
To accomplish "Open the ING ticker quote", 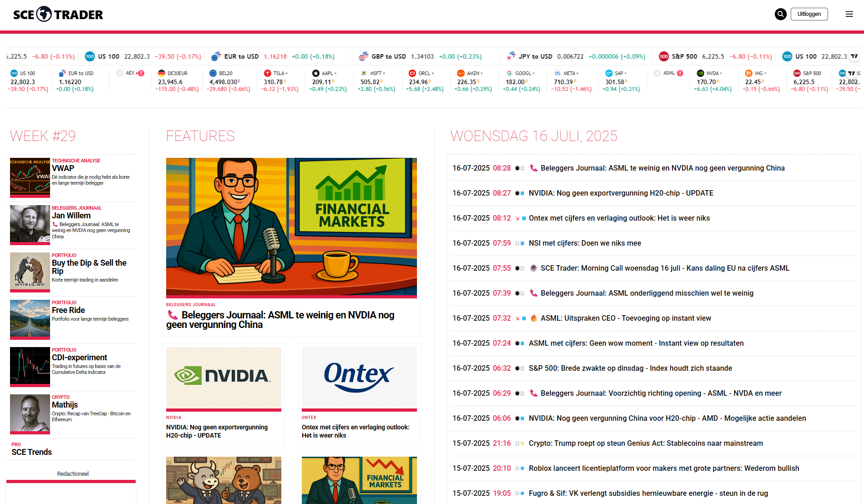I will (761, 81).
